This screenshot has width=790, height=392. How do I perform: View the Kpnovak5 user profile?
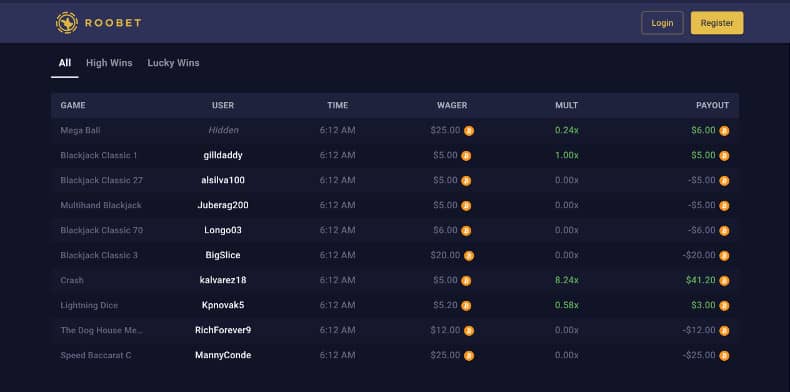pos(223,305)
